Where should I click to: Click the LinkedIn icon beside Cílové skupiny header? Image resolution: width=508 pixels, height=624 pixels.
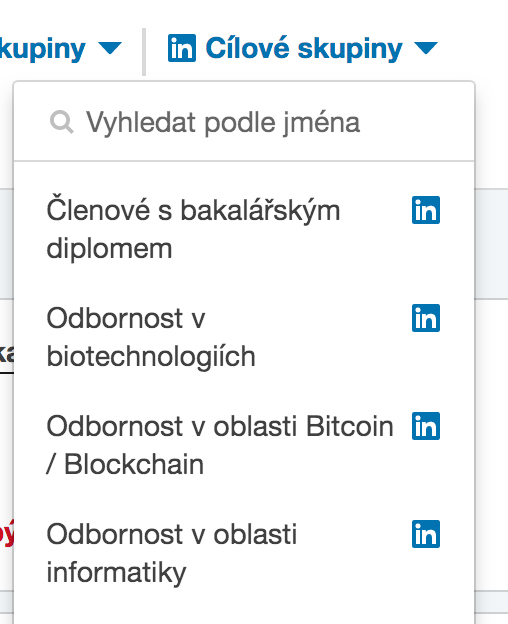pyautogui.click(x=182, y=48)
